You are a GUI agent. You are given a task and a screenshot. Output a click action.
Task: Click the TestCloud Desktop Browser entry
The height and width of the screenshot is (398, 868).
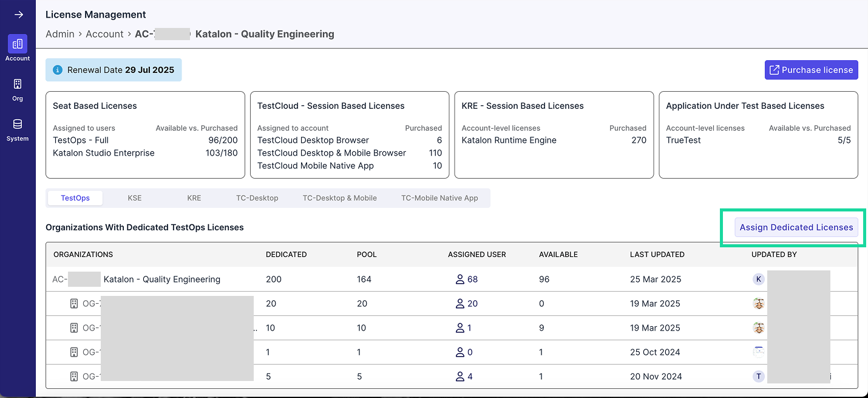point(313,140)
